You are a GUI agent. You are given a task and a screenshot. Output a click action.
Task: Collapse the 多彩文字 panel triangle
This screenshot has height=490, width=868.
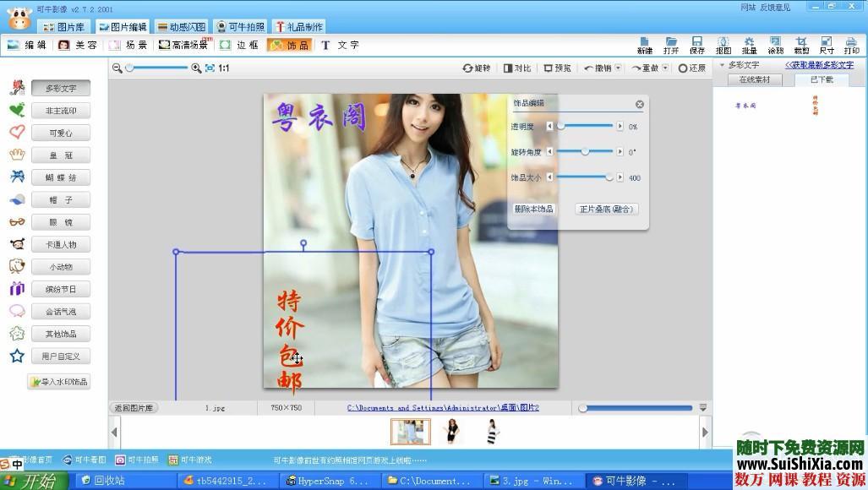[723, 64]
